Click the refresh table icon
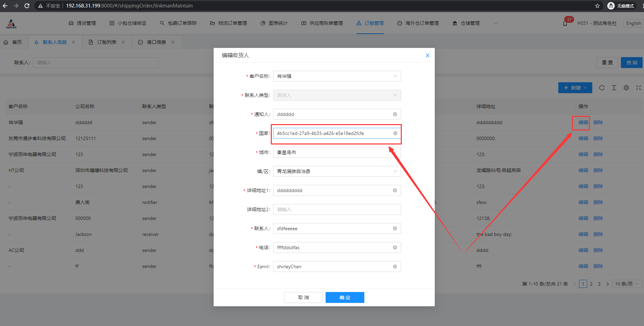Viewport: 644px width, 326px height. click(602, 88)
